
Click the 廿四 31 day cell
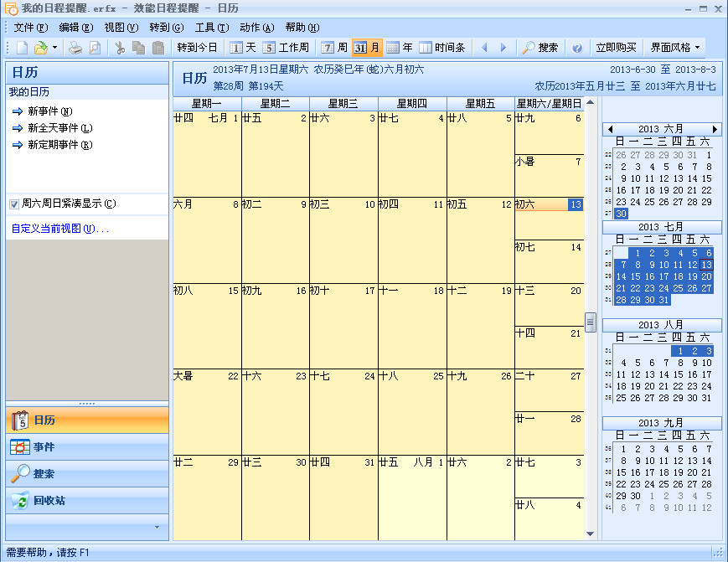pyautogui.click(x=343, y=498)
